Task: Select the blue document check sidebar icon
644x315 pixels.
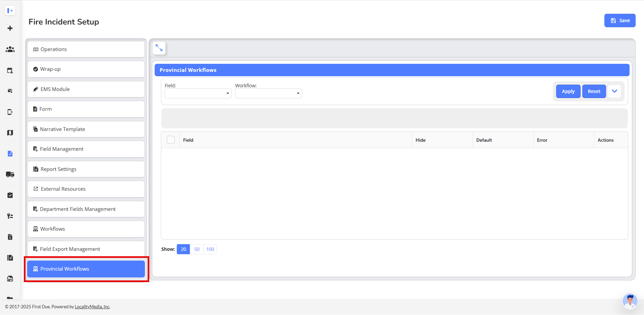Action: 10,153
